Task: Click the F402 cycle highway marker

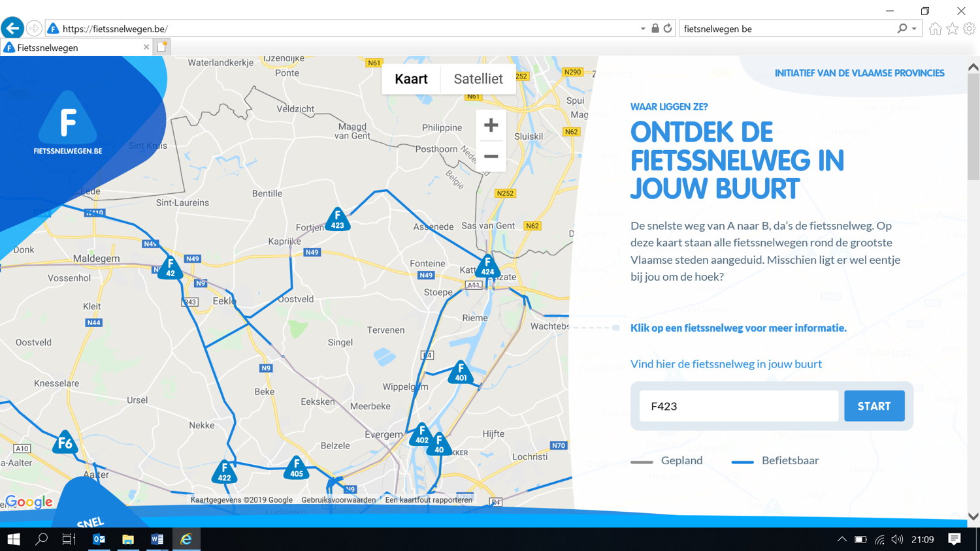Action: [422, 434]
